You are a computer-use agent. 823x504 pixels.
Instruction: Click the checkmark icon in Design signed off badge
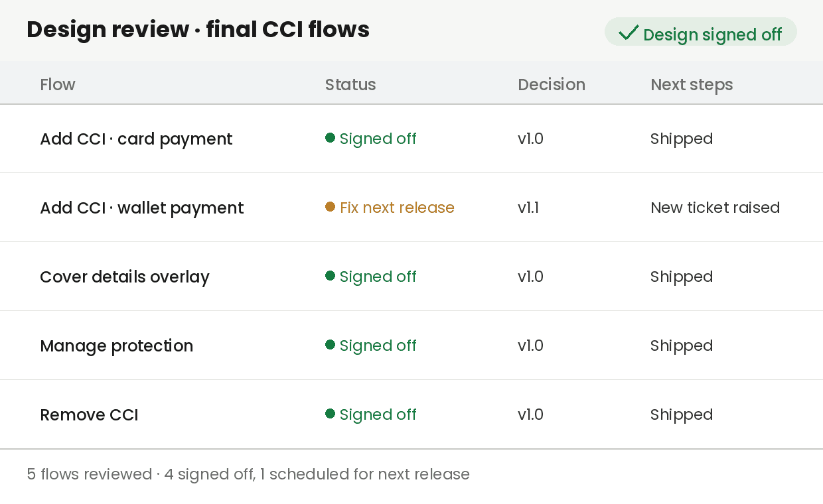pos(628,32)
